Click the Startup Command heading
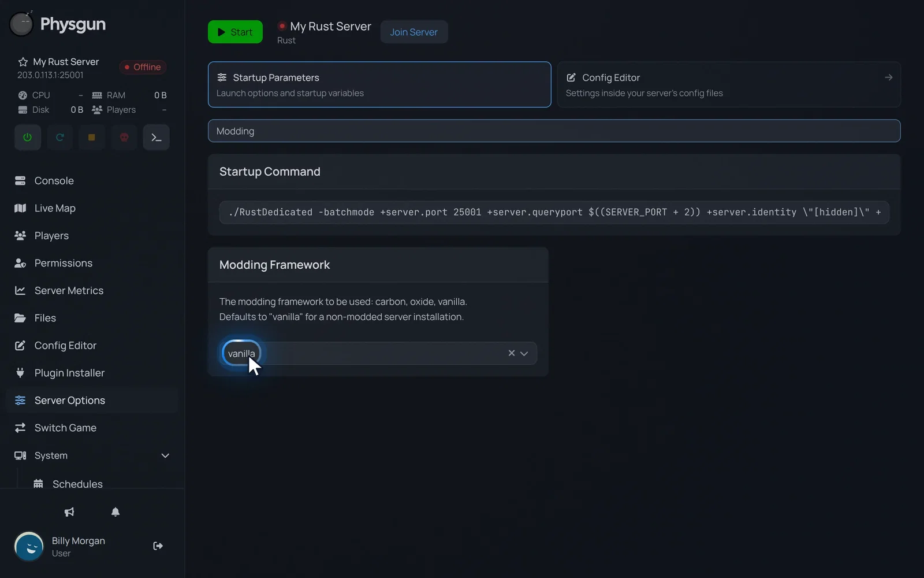Image resolution: width=924 pixels, height=578 pixels. [270, 172]
